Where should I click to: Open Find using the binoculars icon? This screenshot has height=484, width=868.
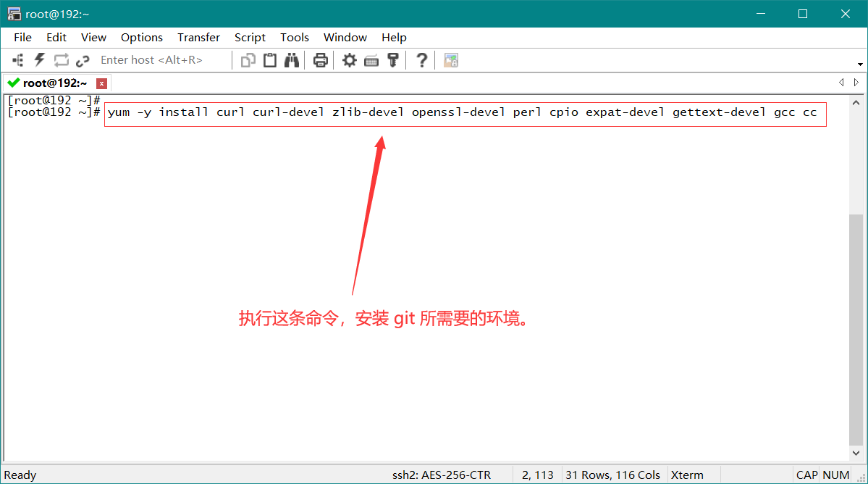[292, 60]
